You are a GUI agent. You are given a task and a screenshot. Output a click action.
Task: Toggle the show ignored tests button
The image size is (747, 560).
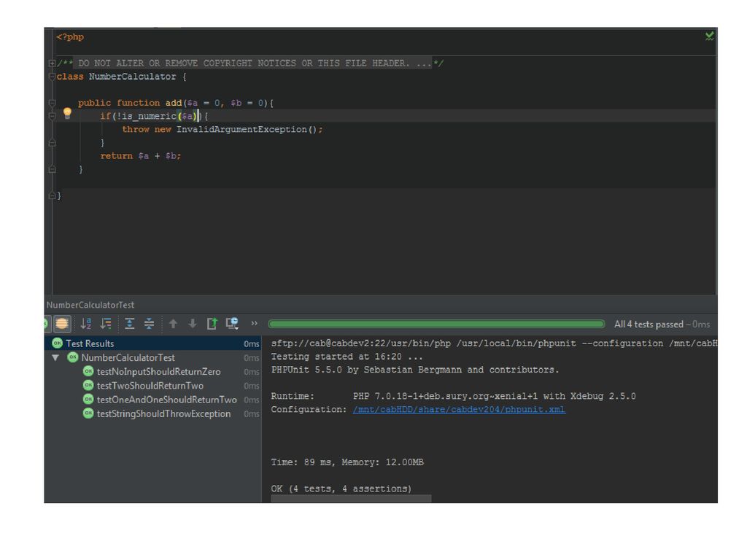point(62,324)
